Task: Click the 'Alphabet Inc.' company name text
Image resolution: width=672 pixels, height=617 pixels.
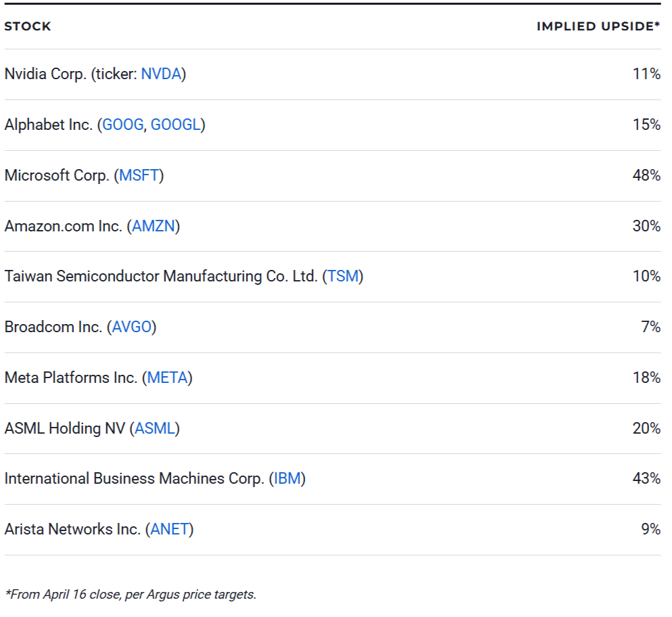Action: click(49, 124)
